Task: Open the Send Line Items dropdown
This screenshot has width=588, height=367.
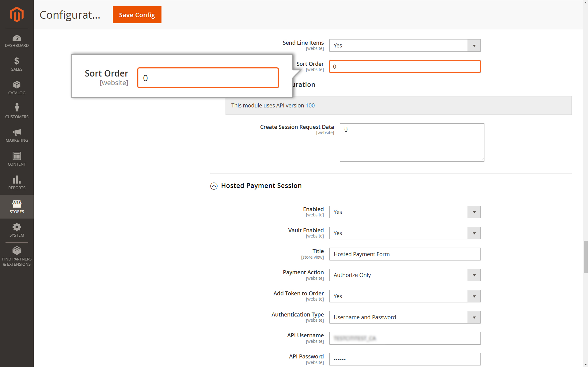Action: [x=405, y=45]
